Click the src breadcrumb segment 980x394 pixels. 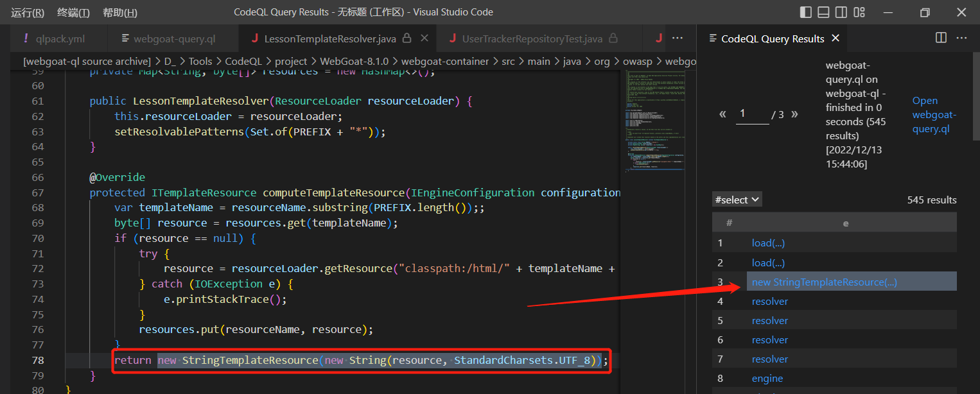(x=508, y=62)
